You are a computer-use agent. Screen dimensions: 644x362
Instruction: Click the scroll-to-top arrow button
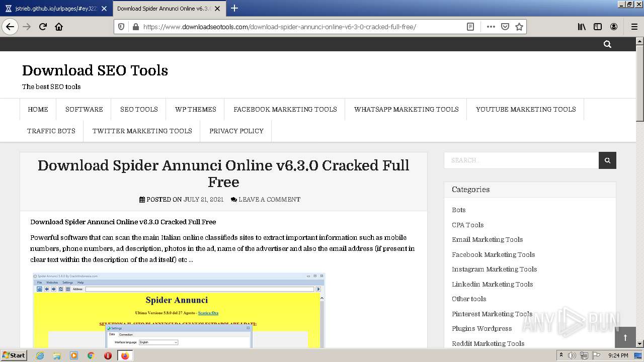tap(625, 337)
